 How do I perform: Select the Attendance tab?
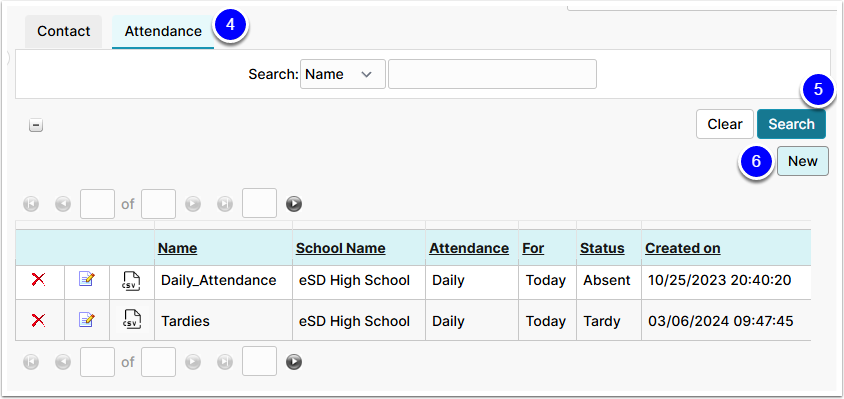tap(163, 31)
